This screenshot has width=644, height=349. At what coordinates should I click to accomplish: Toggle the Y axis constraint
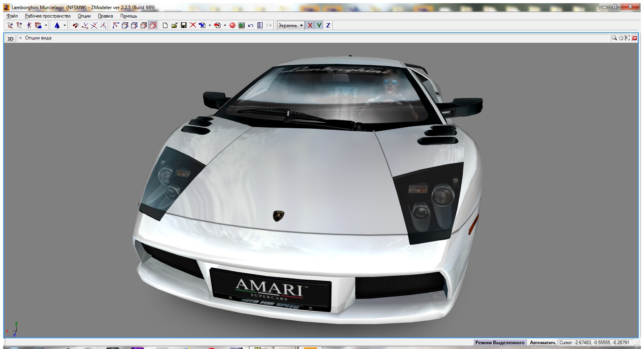click(x=319, y=25)
